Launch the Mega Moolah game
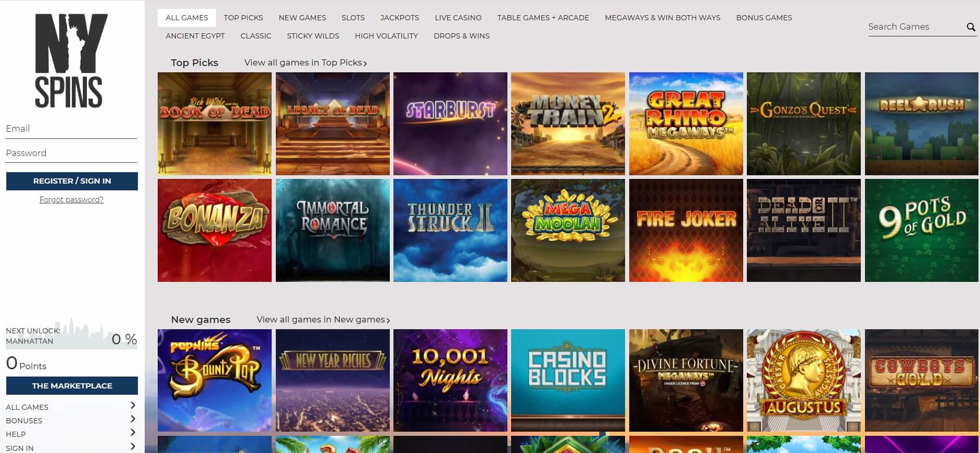 click(568, 230)
